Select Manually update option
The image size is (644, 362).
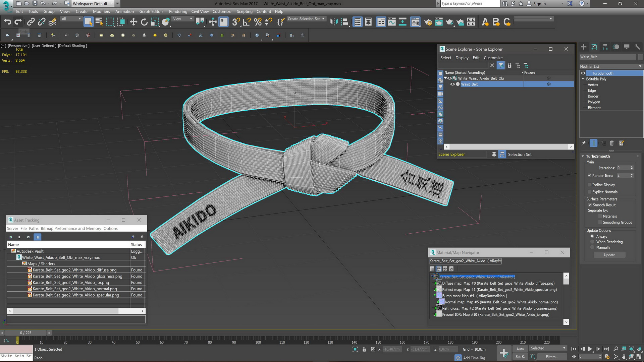tap(592, 247)
